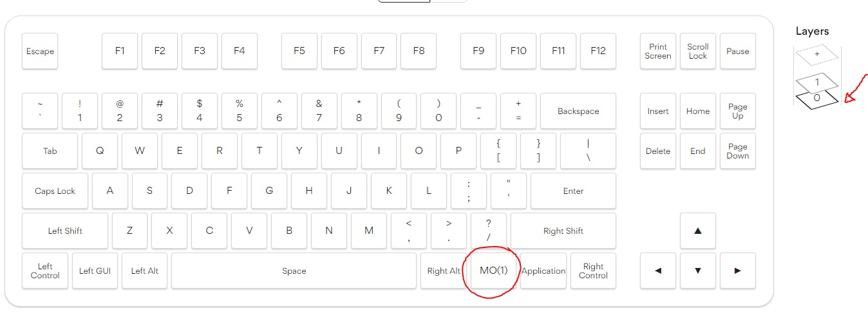Image resolution: width=868 pixels, height=315 pixels.
Task: Click the down arrow key
Action: 697,271
